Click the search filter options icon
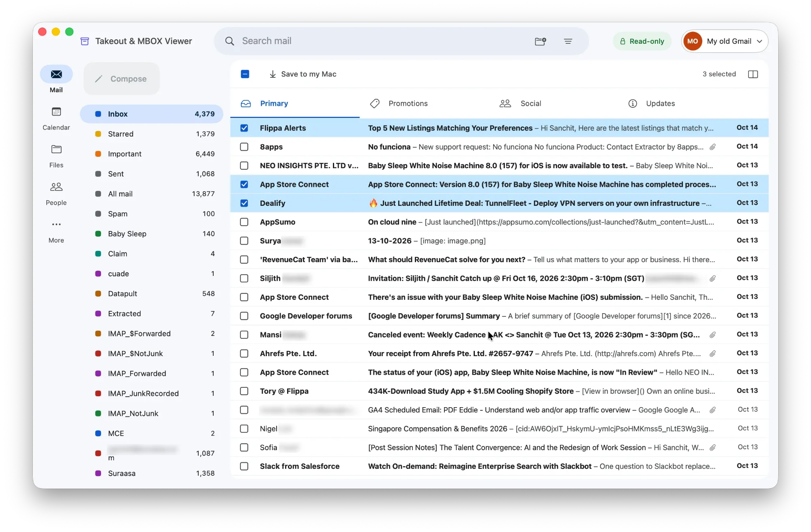 pos(568,41)
